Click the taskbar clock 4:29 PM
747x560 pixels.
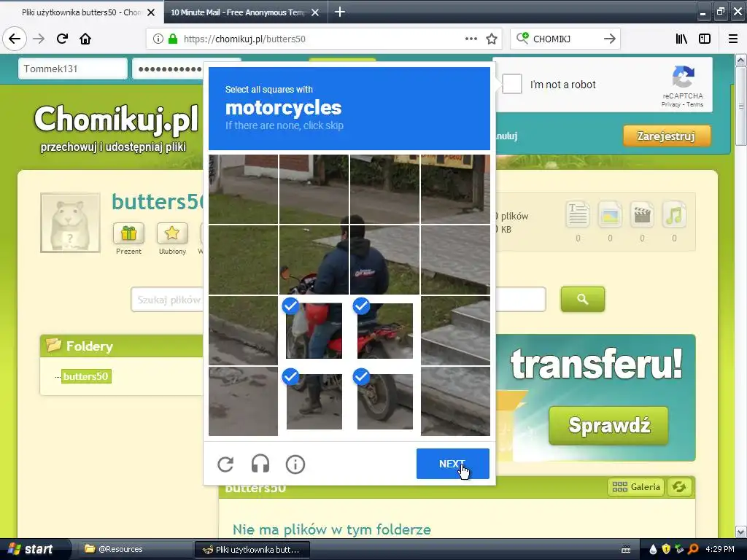tap(720, 549)
